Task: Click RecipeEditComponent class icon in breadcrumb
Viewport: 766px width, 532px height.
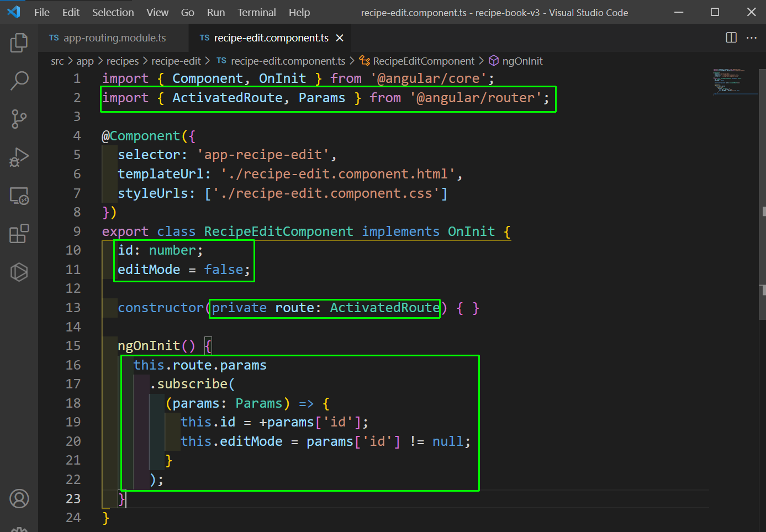Action: pos(364,61)
